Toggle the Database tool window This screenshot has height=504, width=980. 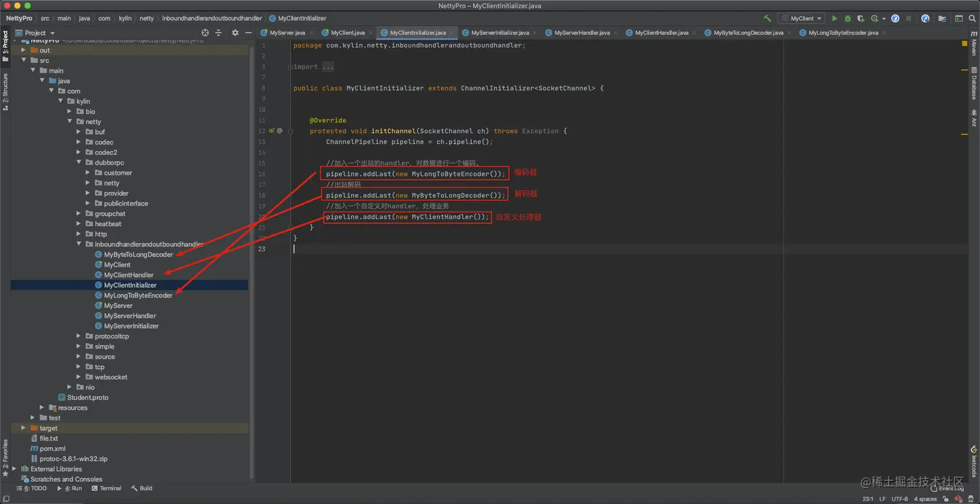pyautogui.click(x=974, y=84)
